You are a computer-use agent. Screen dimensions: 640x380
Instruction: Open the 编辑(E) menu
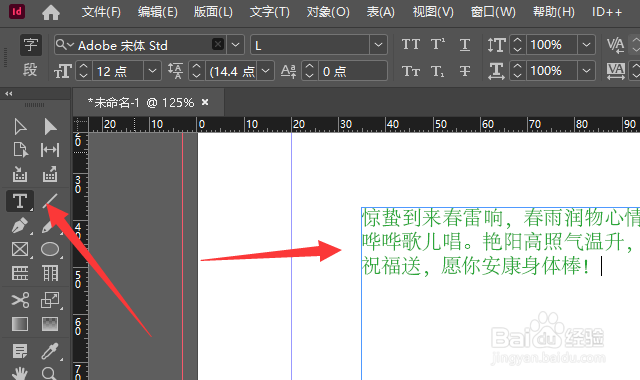158,12
